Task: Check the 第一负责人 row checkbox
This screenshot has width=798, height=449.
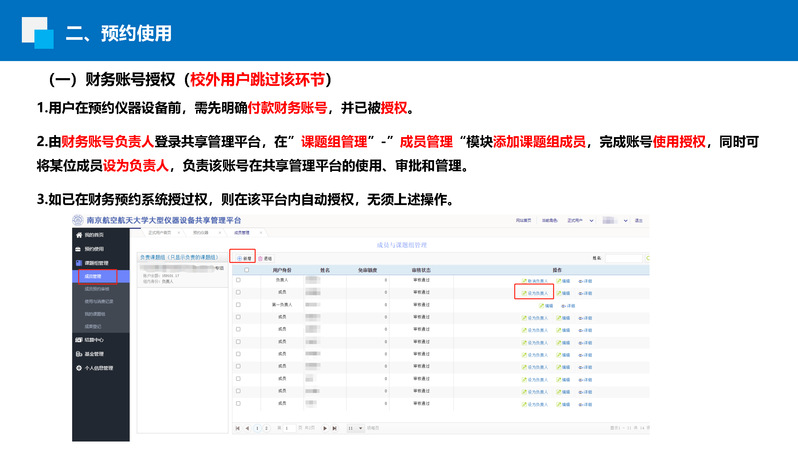Action: (238, 304)
